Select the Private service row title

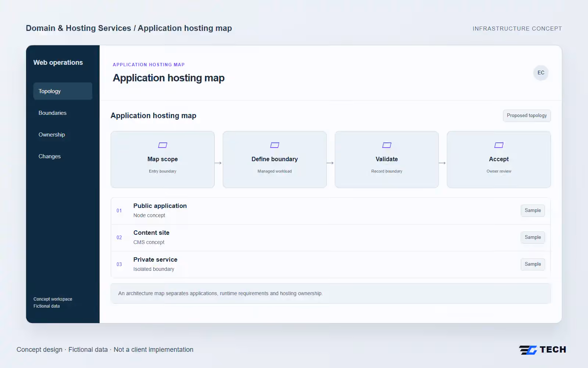click(x=155, y=259)
